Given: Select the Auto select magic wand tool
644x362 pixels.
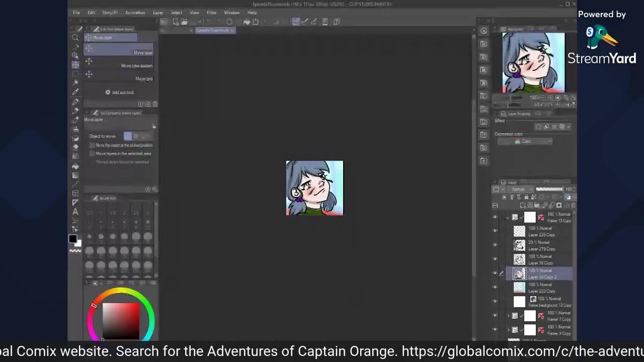Looking at the screenshot, I should [x=75, y=82].
